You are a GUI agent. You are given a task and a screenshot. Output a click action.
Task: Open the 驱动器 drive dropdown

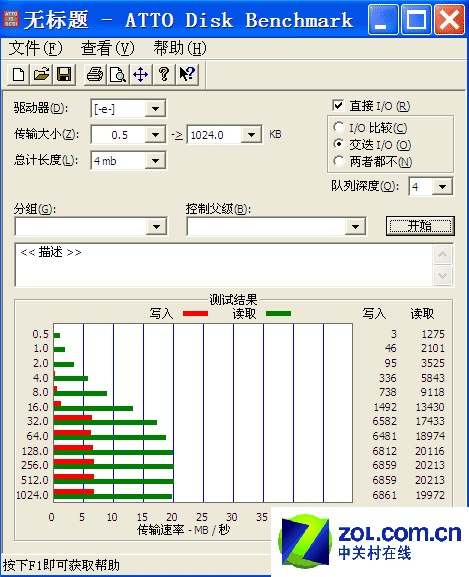(155, 109)
